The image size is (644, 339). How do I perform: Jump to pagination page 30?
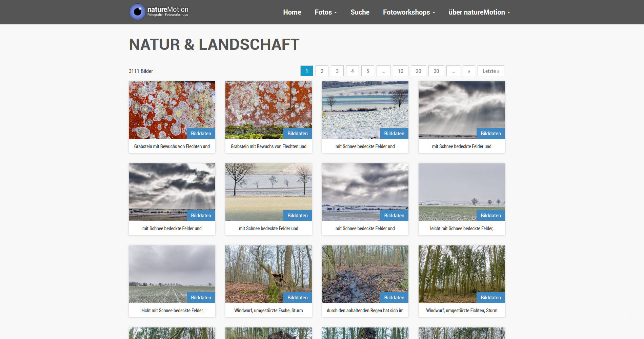(436, 71)
